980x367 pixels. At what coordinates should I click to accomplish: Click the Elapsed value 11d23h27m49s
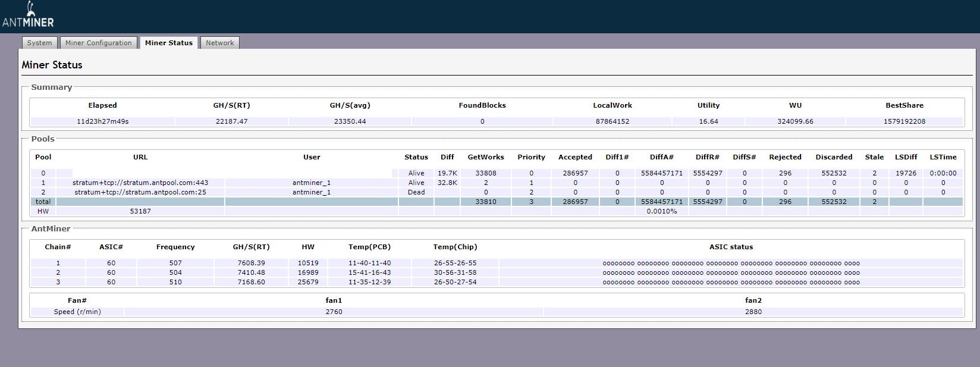(x=103, y=121)
